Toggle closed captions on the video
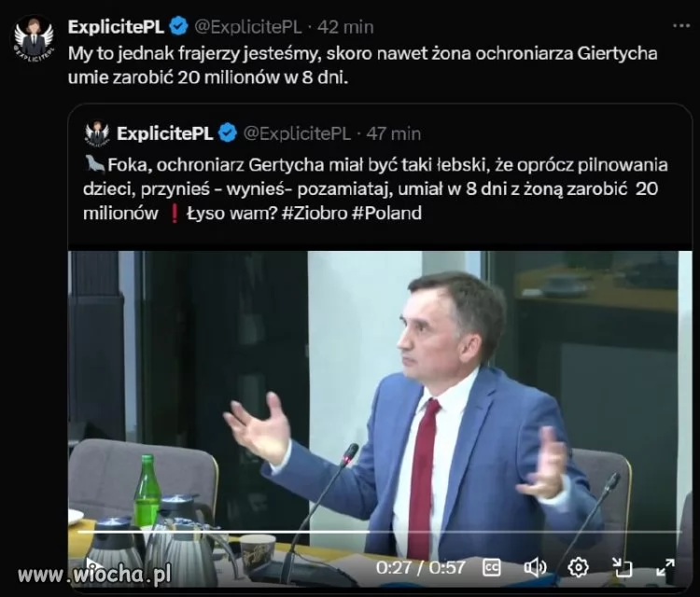Screen dimensions: 700x597 (x=492, y=566)
